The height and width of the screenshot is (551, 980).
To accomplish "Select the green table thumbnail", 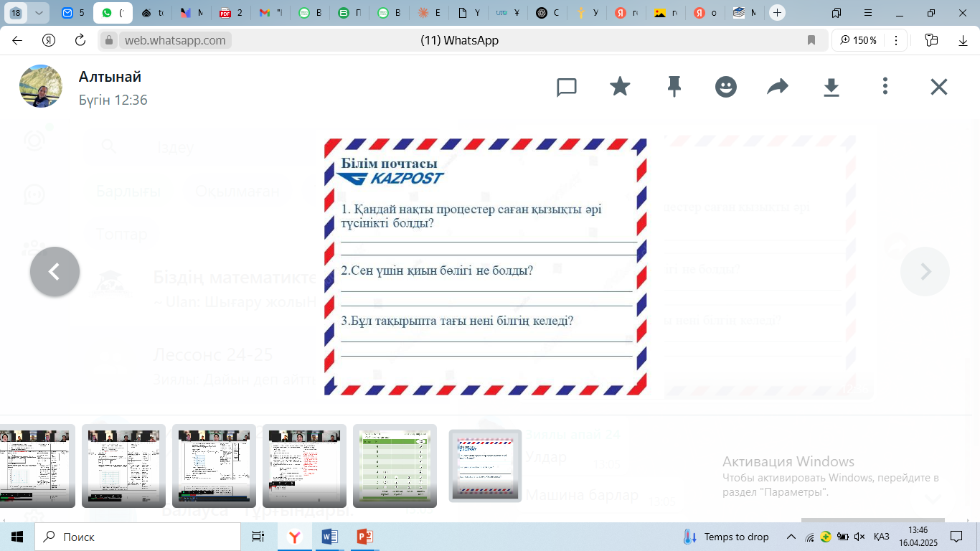I will coord(395,466).
